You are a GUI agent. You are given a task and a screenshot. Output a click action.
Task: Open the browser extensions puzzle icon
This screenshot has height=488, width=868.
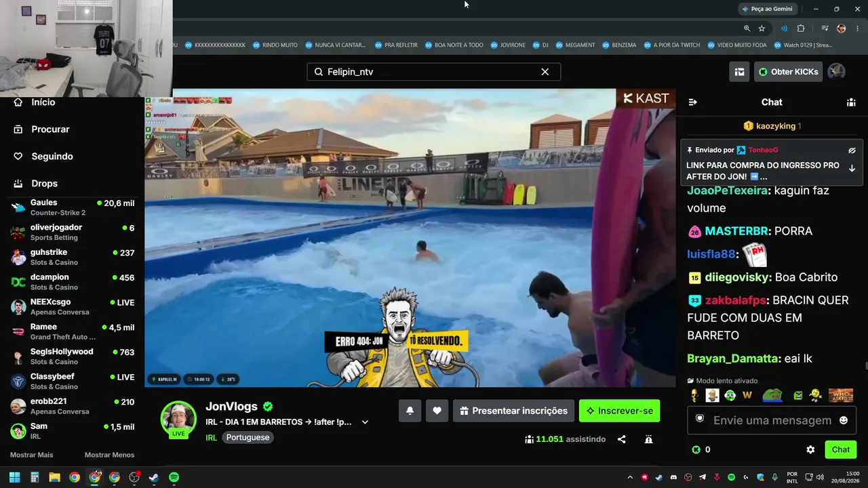pyautogui.click(x=801, y=28)
